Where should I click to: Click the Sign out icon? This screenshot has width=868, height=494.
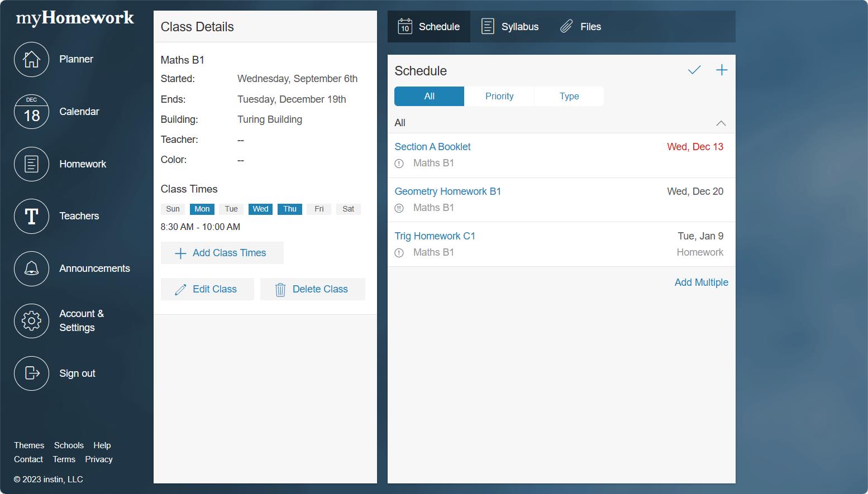click(x=31, y=373)
